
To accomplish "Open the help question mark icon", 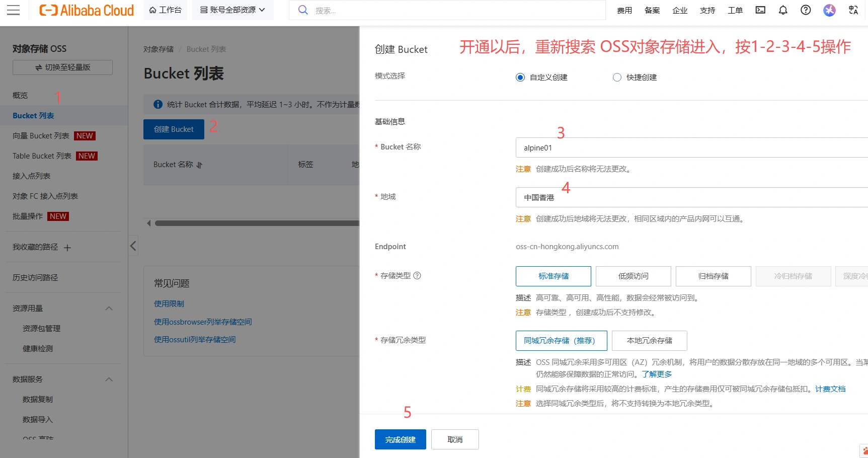I will 806,10.
